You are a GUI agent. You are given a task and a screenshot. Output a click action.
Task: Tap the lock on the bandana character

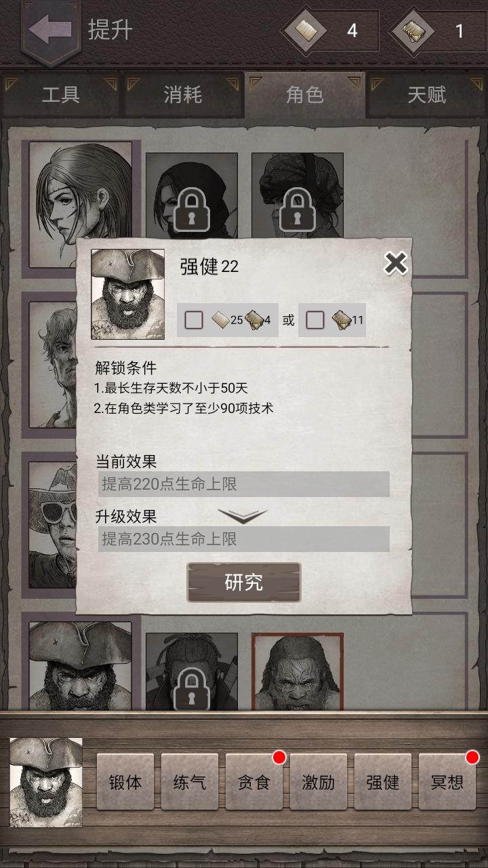click(298, 210)
